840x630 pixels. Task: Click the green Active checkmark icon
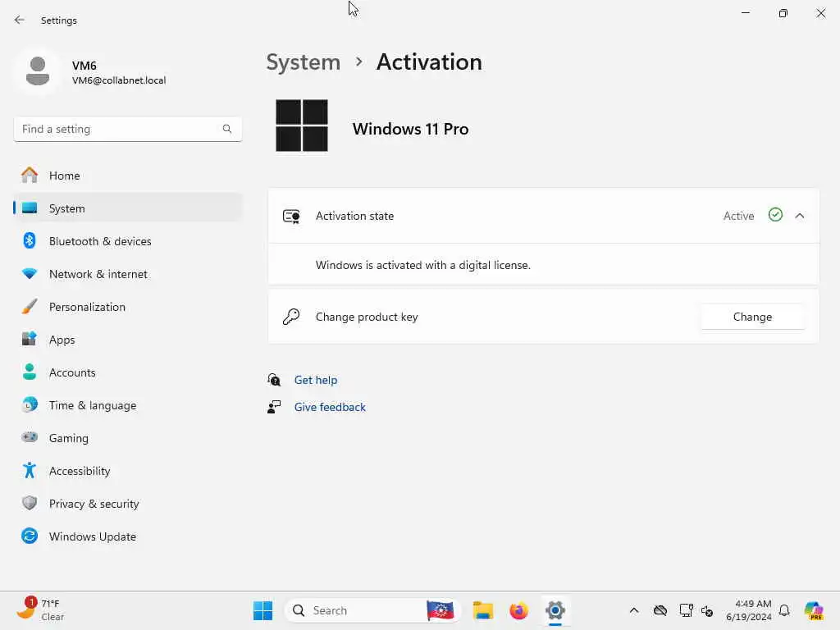775,215
